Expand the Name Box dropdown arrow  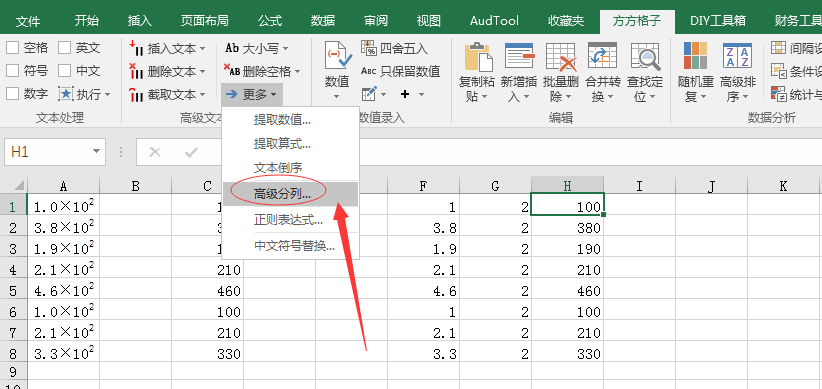coord(96,152)
